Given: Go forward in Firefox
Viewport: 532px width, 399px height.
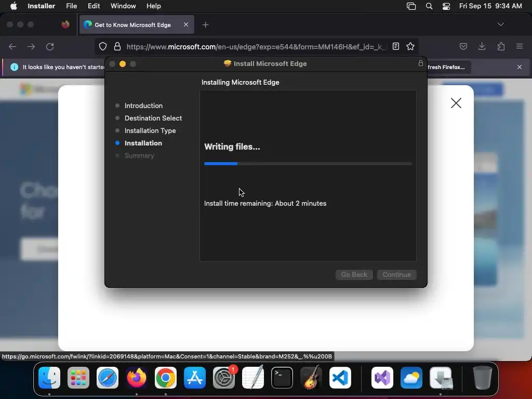Looking at the screenshot, I should point(31,46).
